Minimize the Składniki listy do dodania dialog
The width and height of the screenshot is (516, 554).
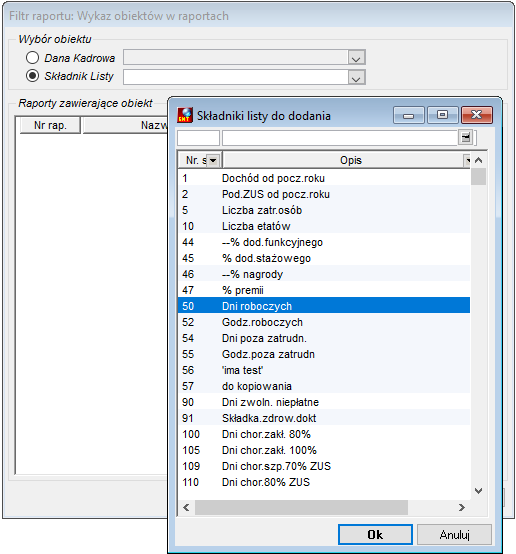point(409,115)
